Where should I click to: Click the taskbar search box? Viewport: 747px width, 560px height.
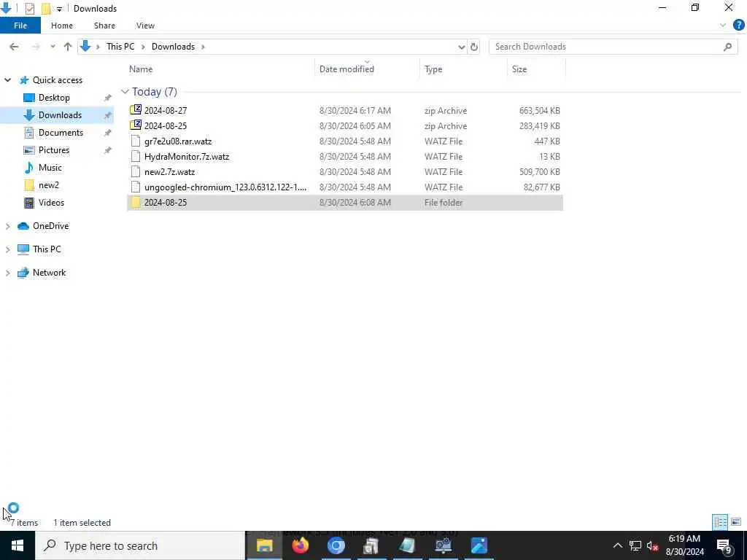(140, 545)
